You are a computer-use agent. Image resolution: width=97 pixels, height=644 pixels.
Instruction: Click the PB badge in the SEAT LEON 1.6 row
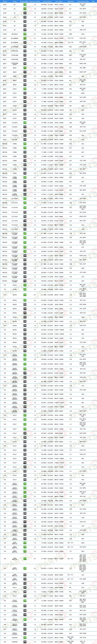point(25,89)
